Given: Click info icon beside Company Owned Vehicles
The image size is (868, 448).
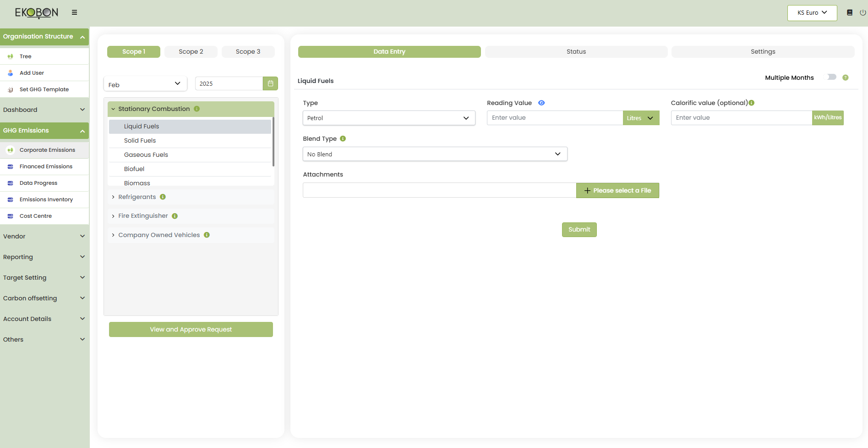Looking at the screenshot, I should (x=207, y=235).
